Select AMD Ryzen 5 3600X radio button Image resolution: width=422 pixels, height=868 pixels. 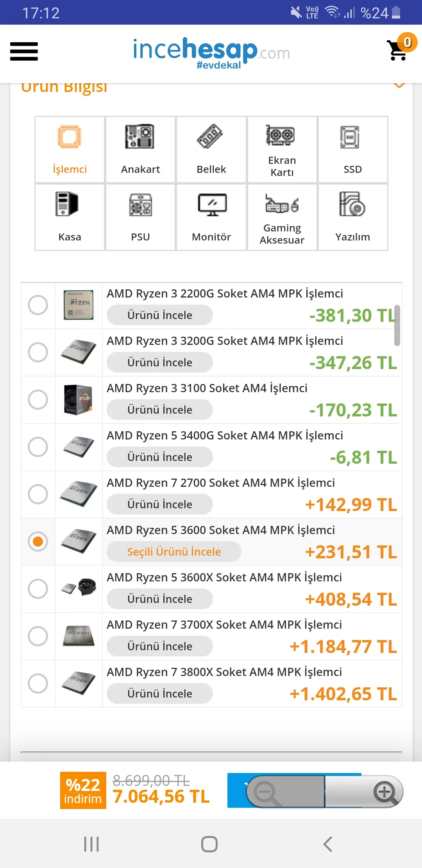coord(38,589)
